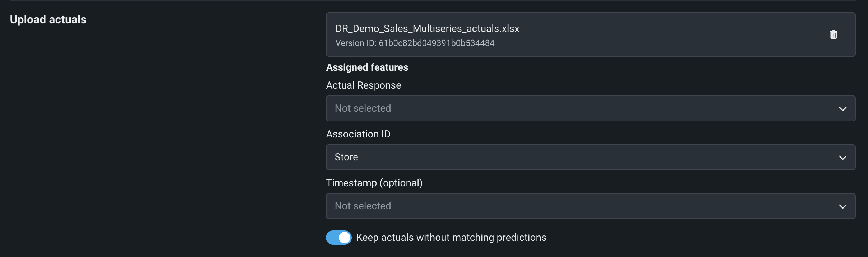Click the Actual Response field label
868x257 pixels.
[x=363, y=85]
